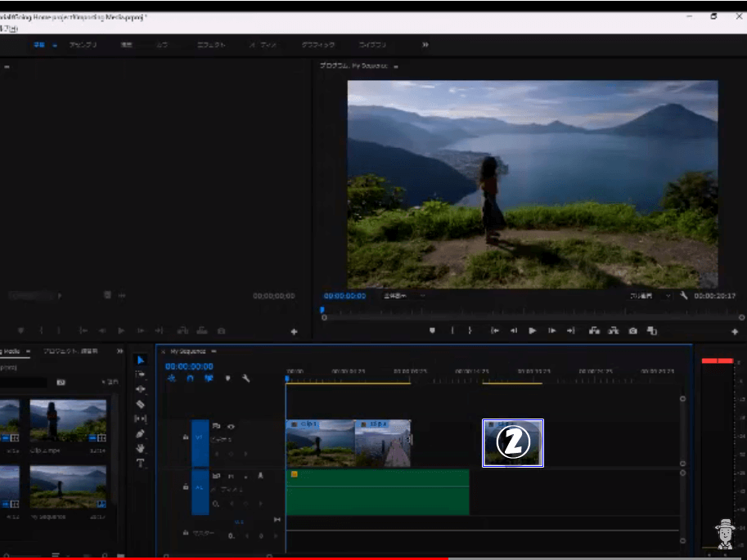Select the Pen tool in the timeline toolbar
This screenshot has width=747, height=560.
pos(141,432)
